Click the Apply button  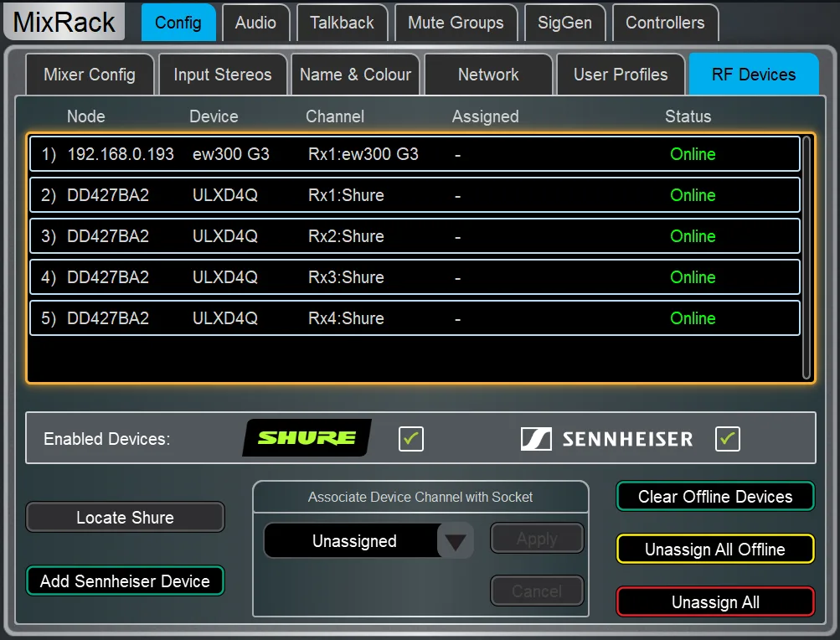coord(537,538)
